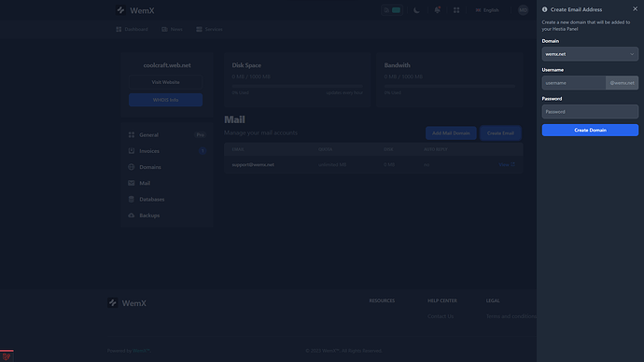
Task: Open the apps grid icon
Action: point(456,10)
